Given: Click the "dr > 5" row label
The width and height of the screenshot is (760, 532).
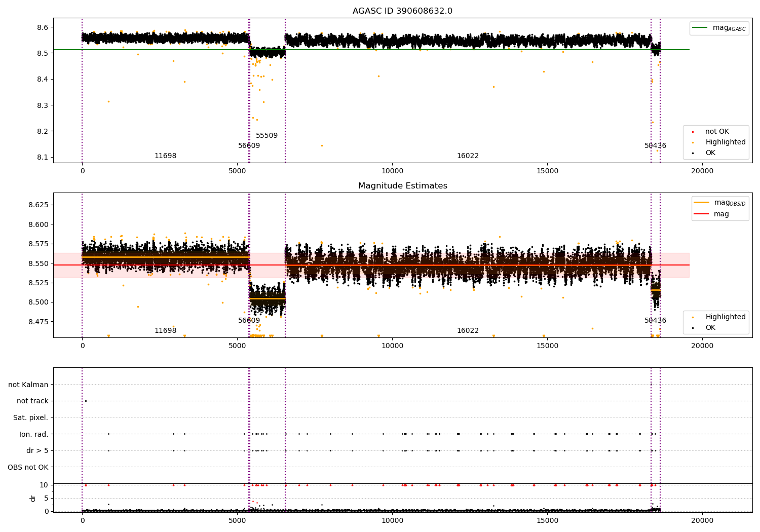Looking at the screenshot, I should 37,450.
